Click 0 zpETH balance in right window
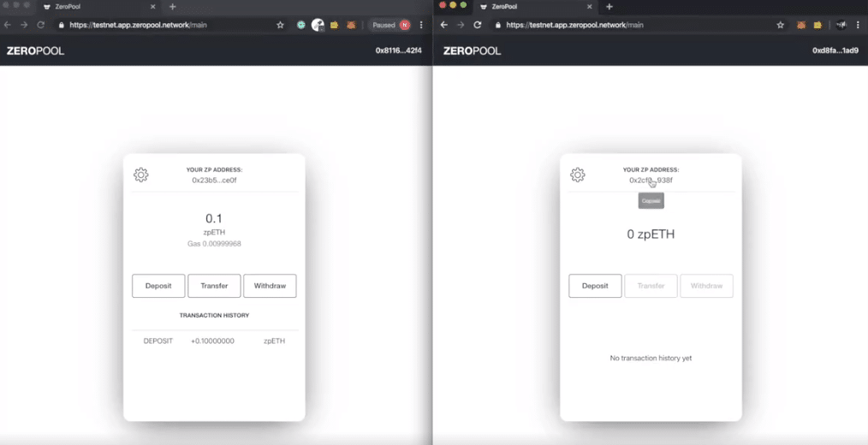Viewport: 868px width, 445px height. click(x=651, y=234)
